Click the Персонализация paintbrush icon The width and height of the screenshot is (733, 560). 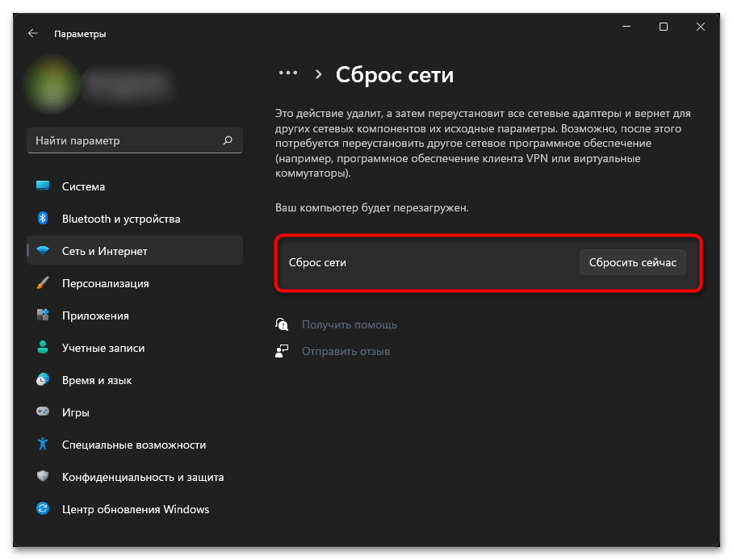44,283
